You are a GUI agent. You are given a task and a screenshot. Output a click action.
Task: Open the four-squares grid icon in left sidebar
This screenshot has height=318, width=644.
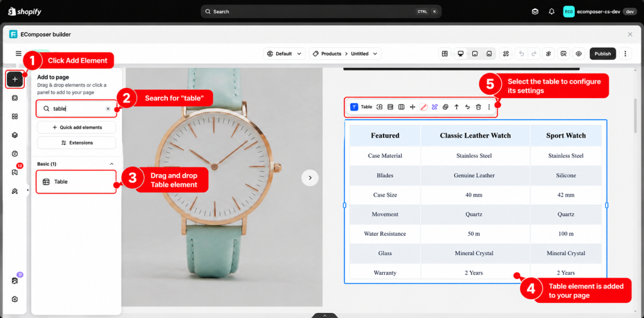coord(15,116)
